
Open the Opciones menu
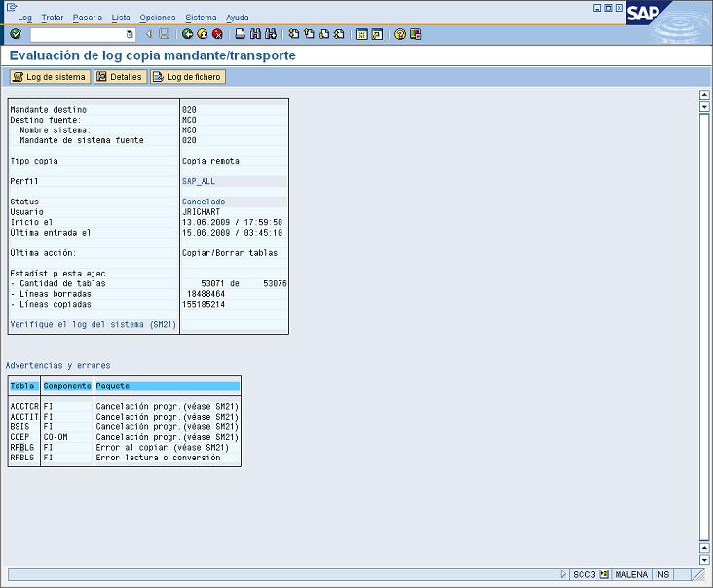[158, 18]
